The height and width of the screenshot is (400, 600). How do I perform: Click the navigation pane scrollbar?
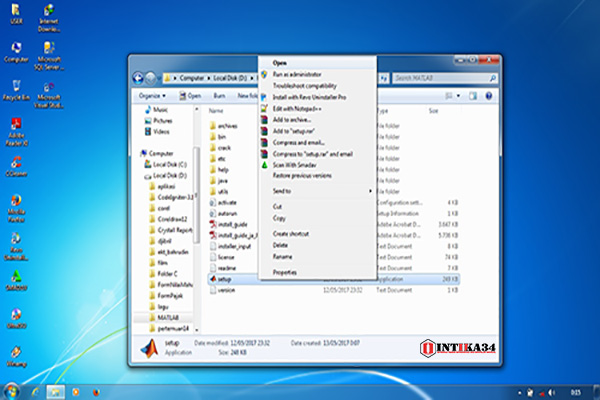click(197, 195)
